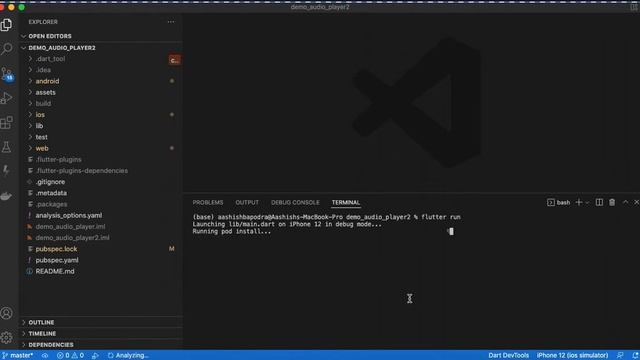
Task: Open the pubspec.lock file
Action: tap(101, 249)
